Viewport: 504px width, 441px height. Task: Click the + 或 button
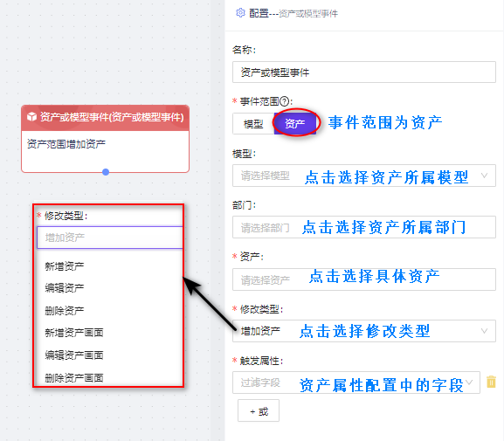tap(259, 410)
